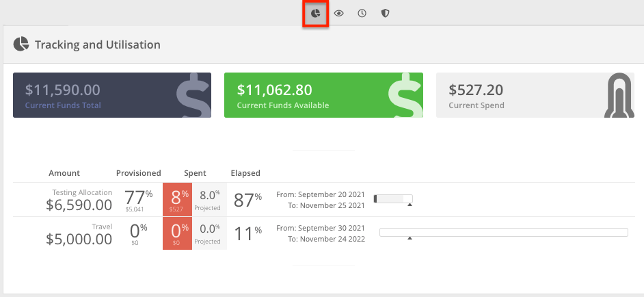
Task: Click the Amount column header
Action: tap(64, 173)
